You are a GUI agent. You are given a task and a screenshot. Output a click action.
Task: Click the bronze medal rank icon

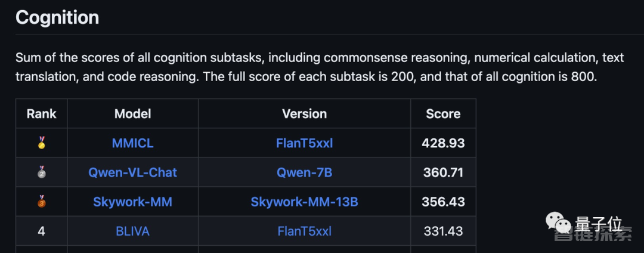(42, 202)
